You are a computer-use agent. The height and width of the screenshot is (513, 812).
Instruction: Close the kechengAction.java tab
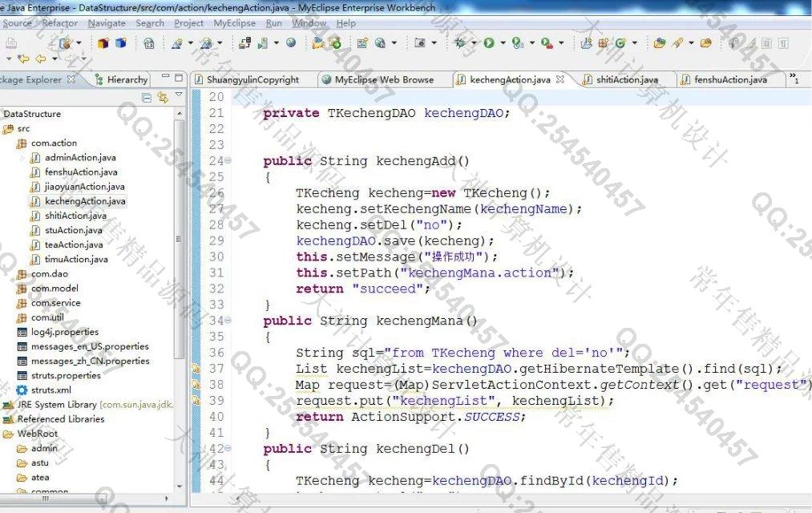pos(560,79)
